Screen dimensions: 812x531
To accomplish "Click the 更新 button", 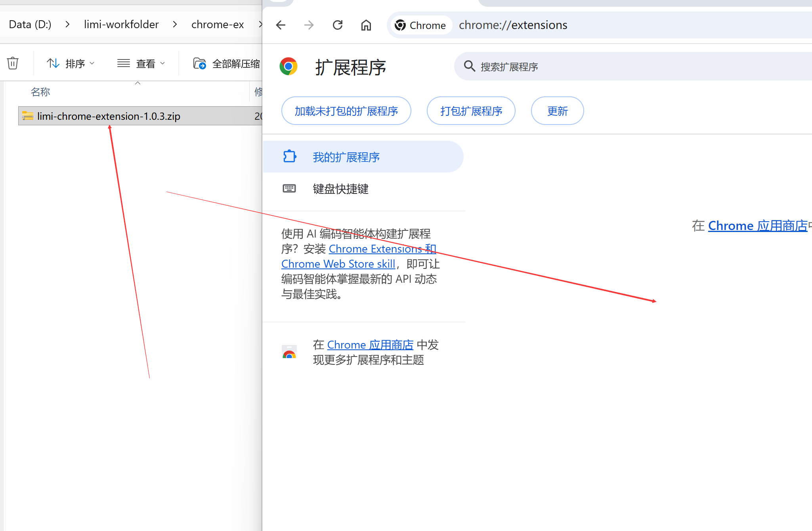I will (x=557, y=111).
